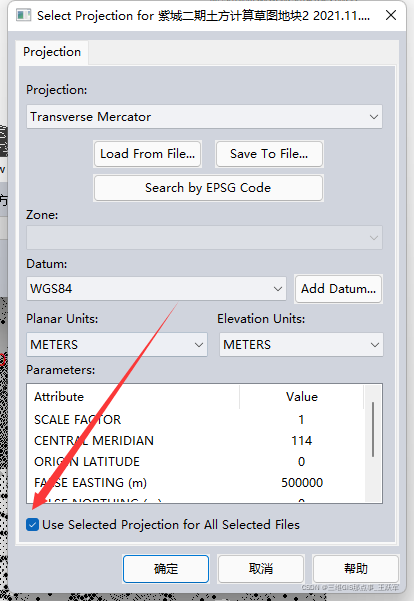Image resolution: width=414 pixels, height=601 pixels.
Task: Click Search by EPSG Code button
Action: click(x=208, y=188)
